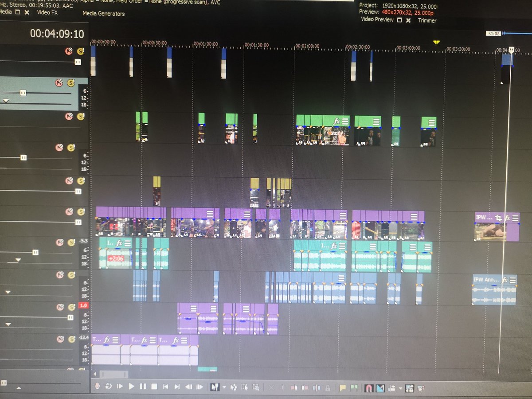Activate the Zoom Edit Tool magnifier
Screen dimensions: 532x399
[256, 387]
